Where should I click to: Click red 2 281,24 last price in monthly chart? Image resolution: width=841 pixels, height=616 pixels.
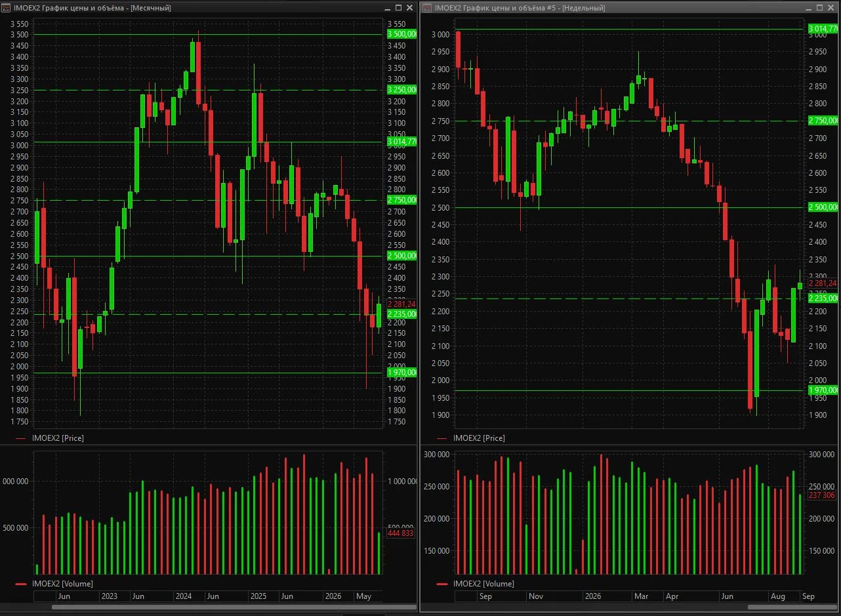point(401,304)
